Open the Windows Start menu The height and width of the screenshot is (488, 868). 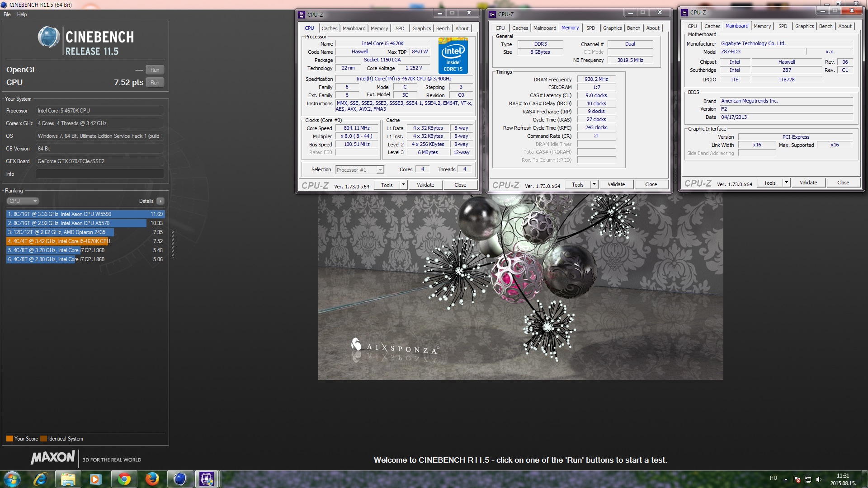12,479
